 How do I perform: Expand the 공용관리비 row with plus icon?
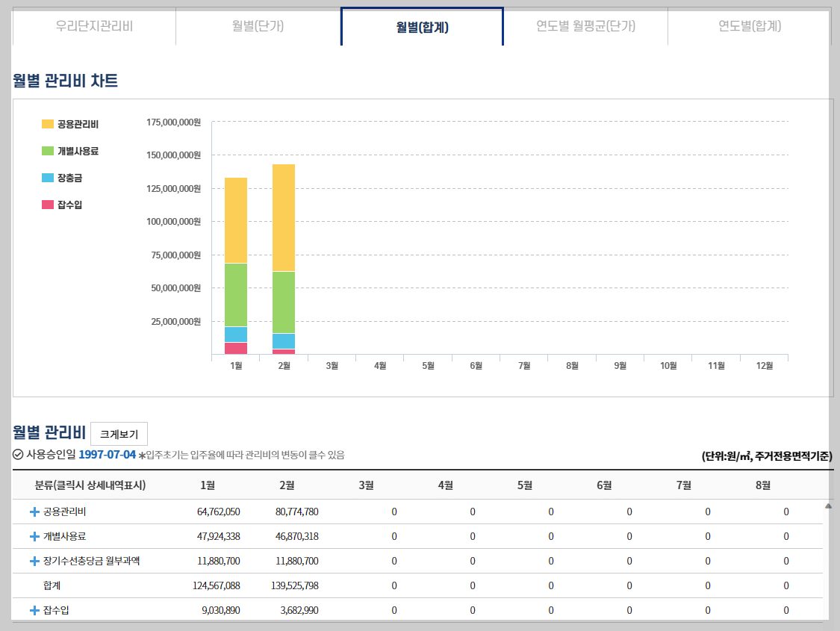34,512
